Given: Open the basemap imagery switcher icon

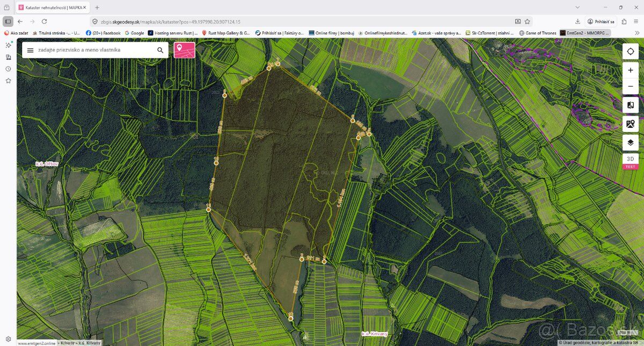Looking at the screenshot, I should [630, 124].
